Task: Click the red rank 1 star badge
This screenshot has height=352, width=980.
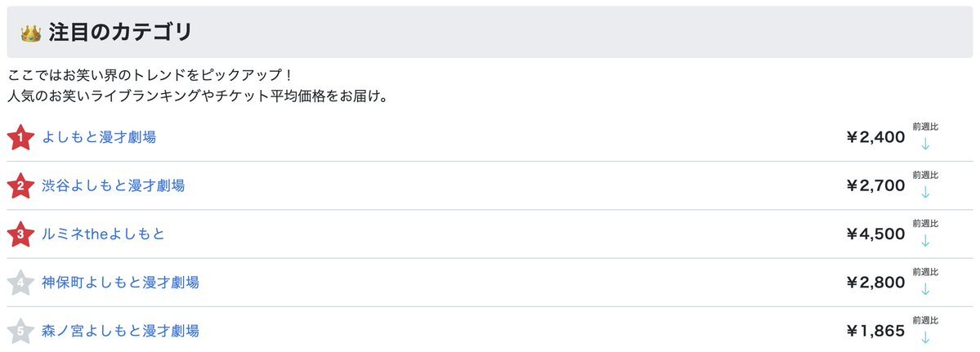Action: (x=20, y=137)
